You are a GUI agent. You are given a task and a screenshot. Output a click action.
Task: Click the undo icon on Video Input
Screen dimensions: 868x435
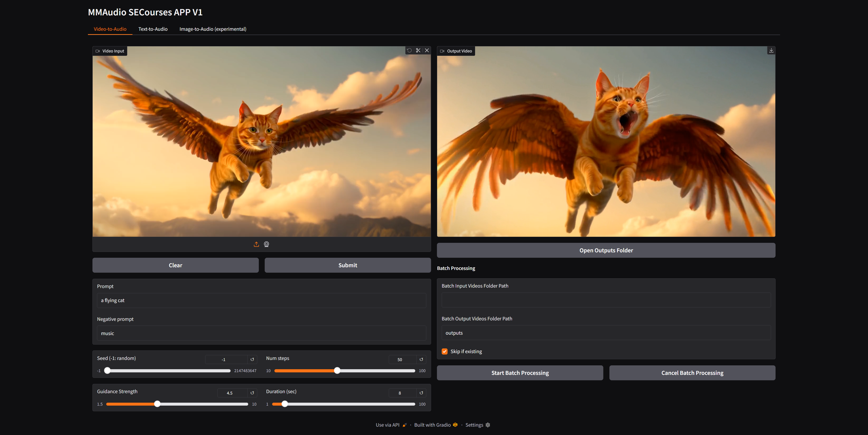click(x=409, y=51)
